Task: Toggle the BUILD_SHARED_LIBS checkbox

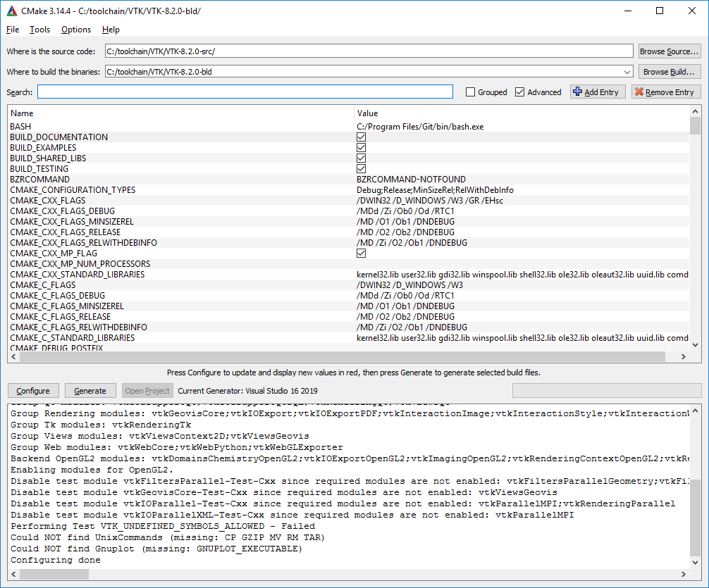Action: (x=361, y=158)
